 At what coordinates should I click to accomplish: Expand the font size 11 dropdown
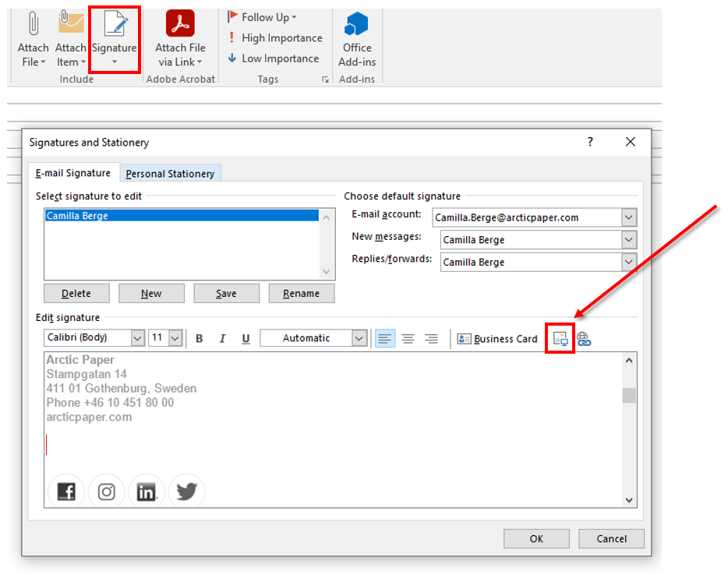175,338
